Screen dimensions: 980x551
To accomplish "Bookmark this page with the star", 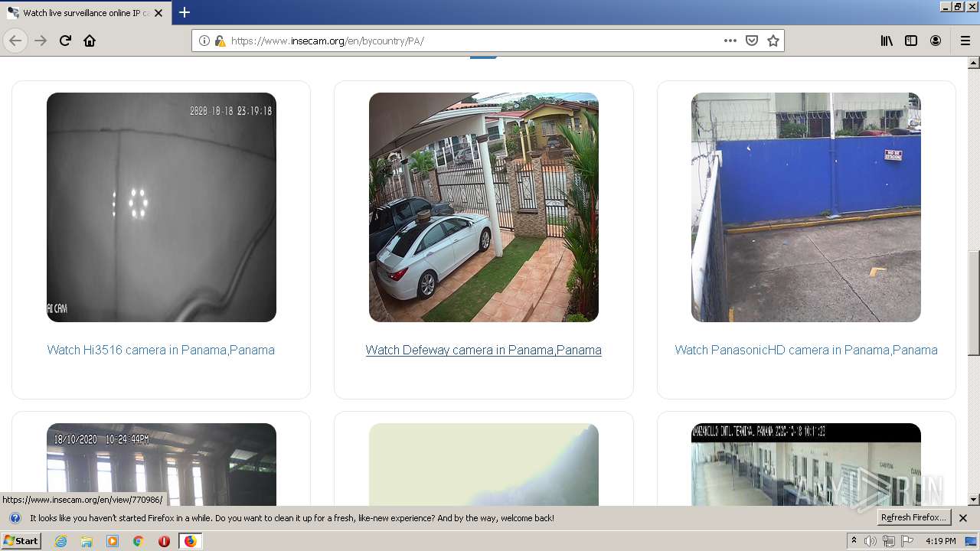I will tap(773, 41).
